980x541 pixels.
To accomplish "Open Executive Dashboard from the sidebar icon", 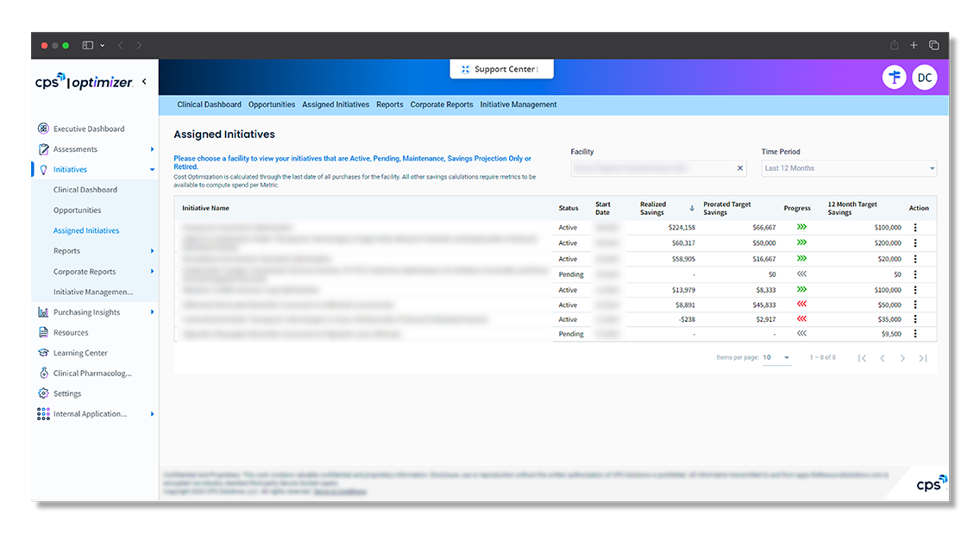I will [43, 128].
